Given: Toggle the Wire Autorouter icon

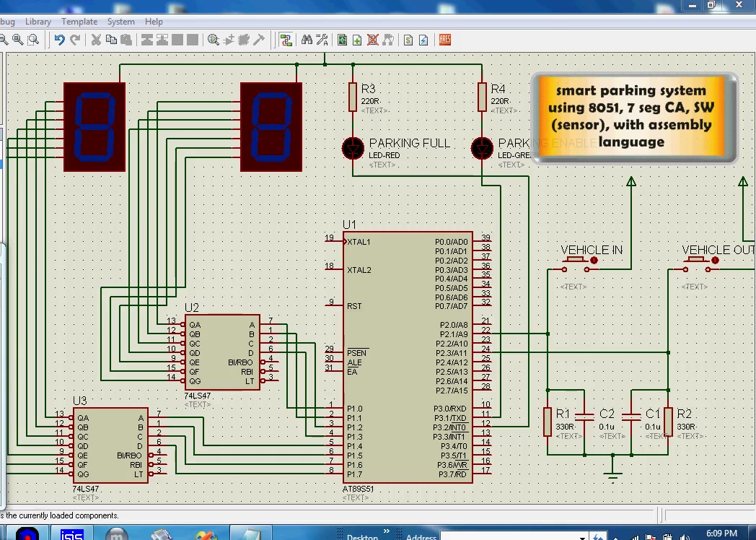Looking at the screenshot, I should click(x=286, y=40).
